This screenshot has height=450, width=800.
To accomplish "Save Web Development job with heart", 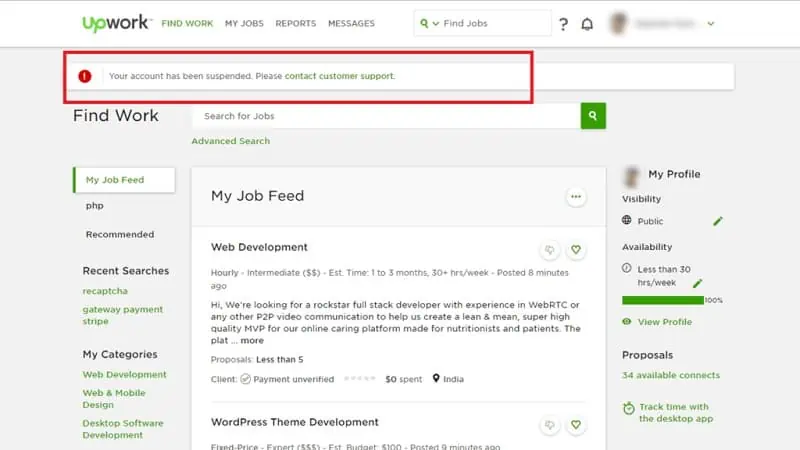I will (576, 250).
